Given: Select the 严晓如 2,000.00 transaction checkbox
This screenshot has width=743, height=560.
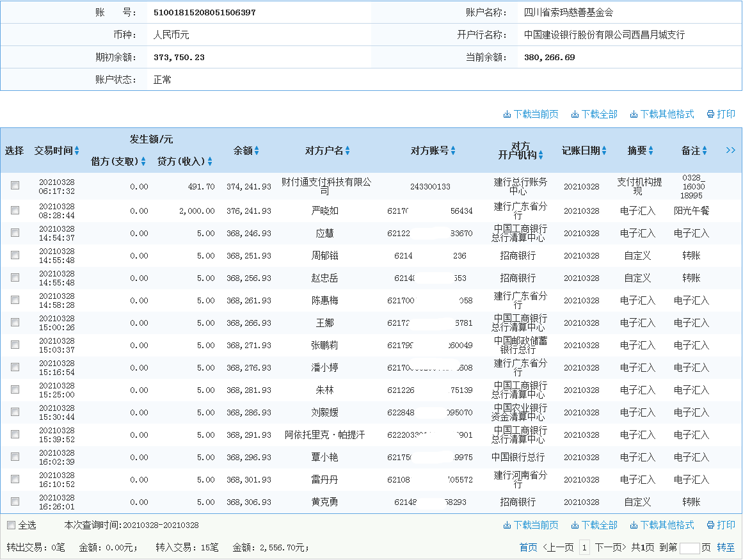Looking at the screenshot, I should pos(15,210).
